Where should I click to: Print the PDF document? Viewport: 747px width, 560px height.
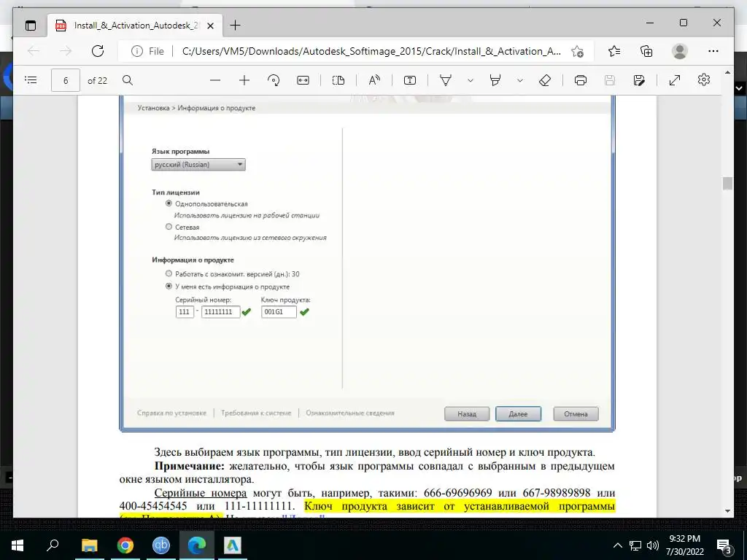(x=580, y=80)
